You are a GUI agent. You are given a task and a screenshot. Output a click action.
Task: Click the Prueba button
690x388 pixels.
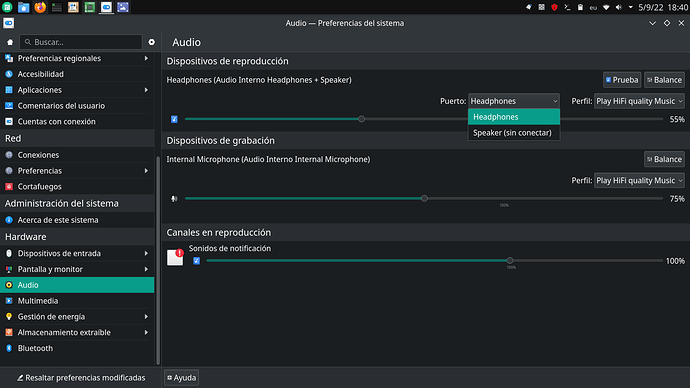[622, 80]
